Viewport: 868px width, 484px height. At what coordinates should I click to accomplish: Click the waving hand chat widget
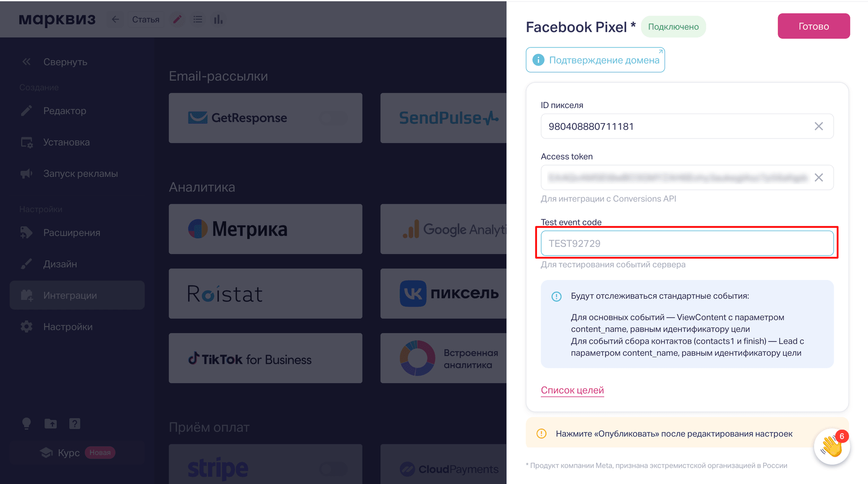pos(832,446)
